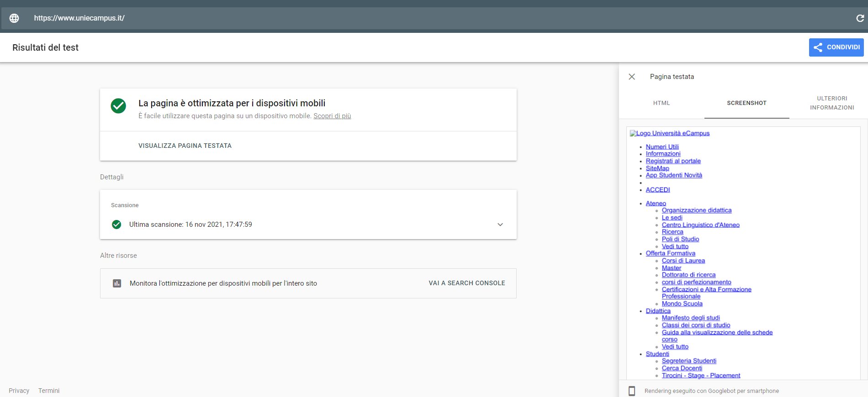This screenshot has height=397, width=868.
Task: Open VAI A SEARCH CONSOLE
Action: (467, 283)
